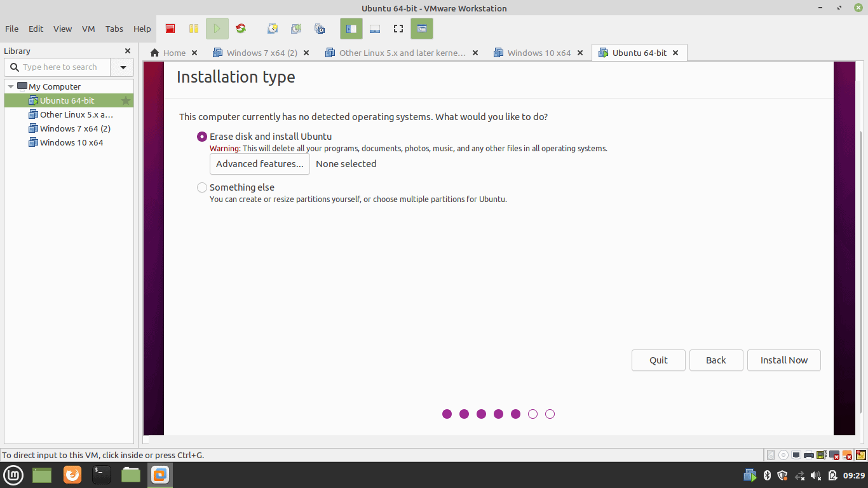This screenshot has height=488, width=868.
Task: Open the VM menu
Action: pyautogui.click(x=89, y=29)
